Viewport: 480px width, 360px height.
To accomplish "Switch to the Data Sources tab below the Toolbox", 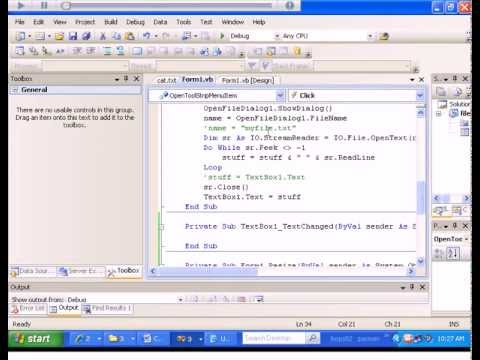I will tap(32, 271).
